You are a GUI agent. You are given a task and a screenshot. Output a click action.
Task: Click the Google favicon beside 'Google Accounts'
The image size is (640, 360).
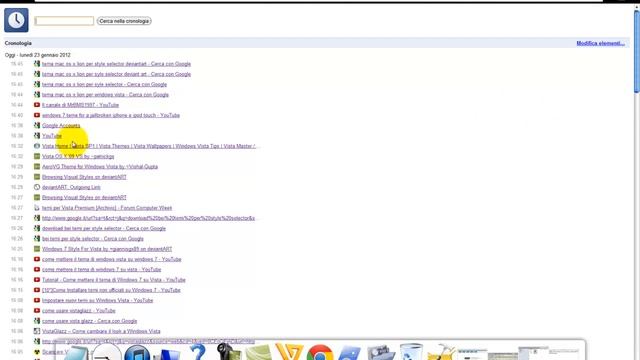coord(37,126)
